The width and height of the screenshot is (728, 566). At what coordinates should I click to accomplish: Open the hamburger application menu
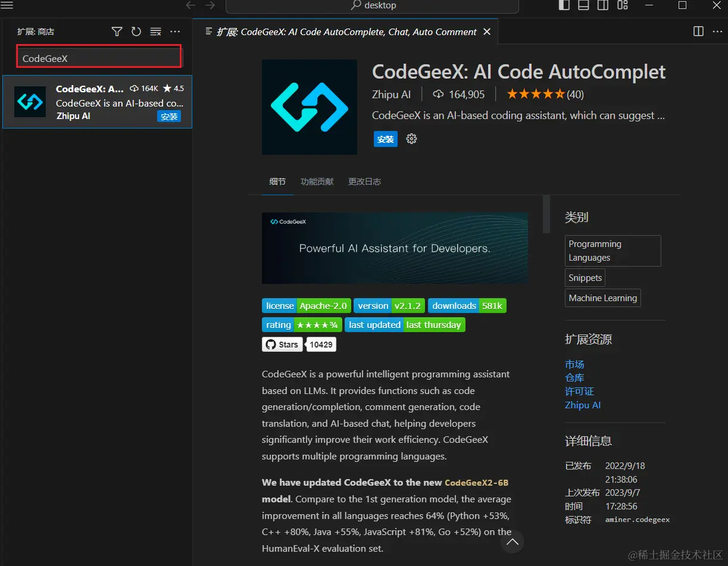pyautogui.click(x=8, y=5)
